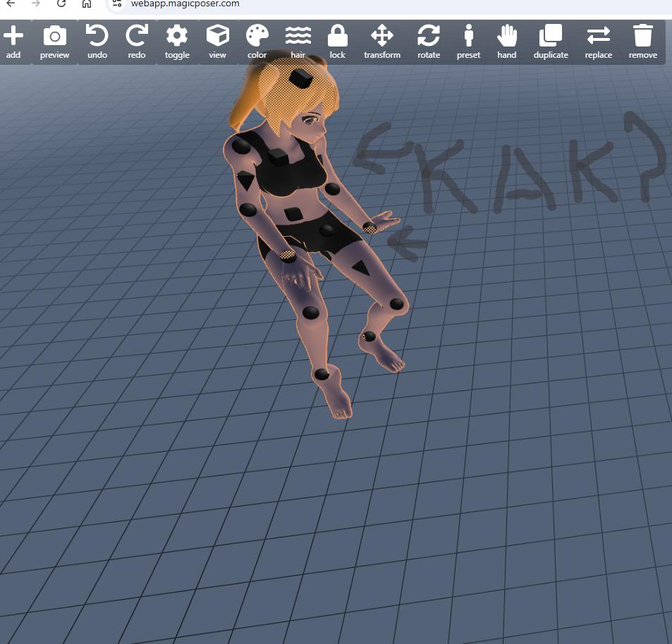This screenshot has width=672, height=644.
Task: Select the pelvis sphere joint
Action: pyautogui.click(x=327, y=230)
